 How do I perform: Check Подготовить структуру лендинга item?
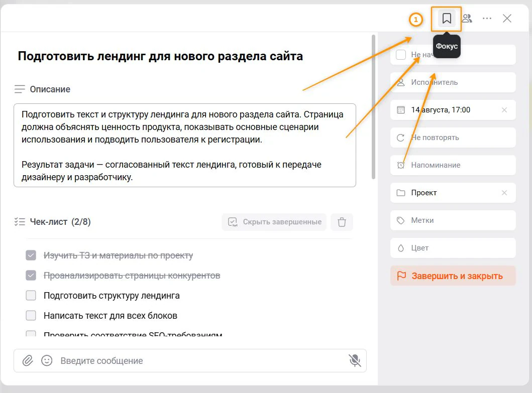tap(31, 295)
